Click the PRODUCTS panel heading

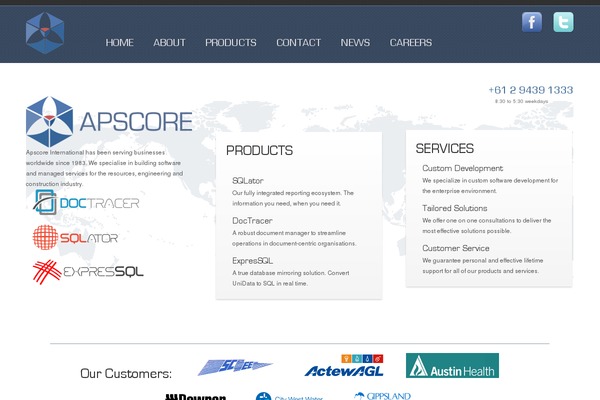coord(259,150)
